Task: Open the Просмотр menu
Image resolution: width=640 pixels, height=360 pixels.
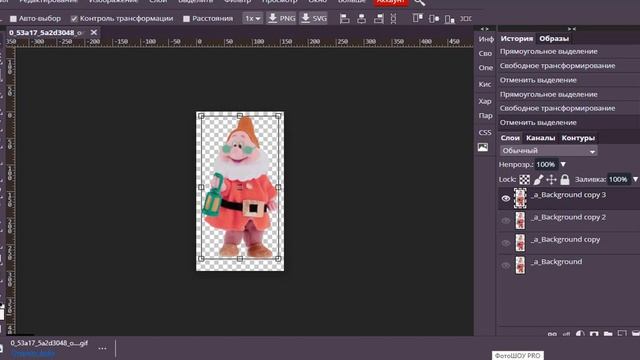Action: tap(280, 2)
